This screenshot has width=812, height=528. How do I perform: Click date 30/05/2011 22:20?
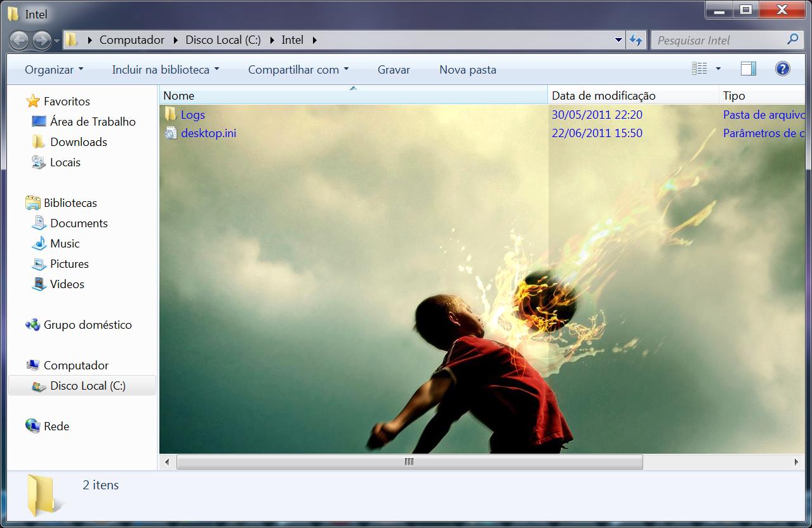coord(597,115)
